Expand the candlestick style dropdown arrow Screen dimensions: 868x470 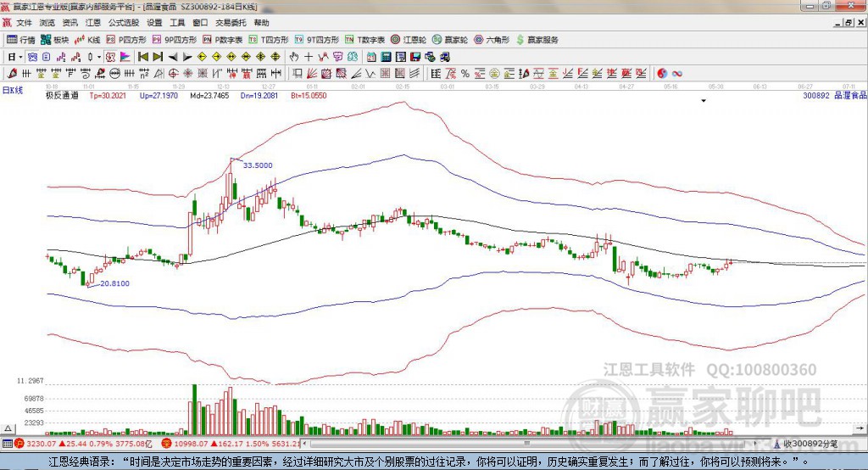point(99,57)
